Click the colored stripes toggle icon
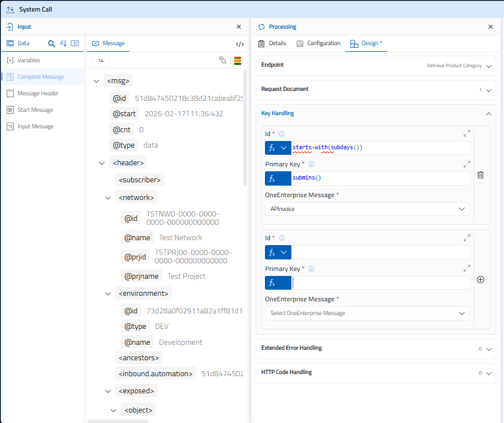The height and width of the screenshot is (423, 504). click(x=238, y=61)
